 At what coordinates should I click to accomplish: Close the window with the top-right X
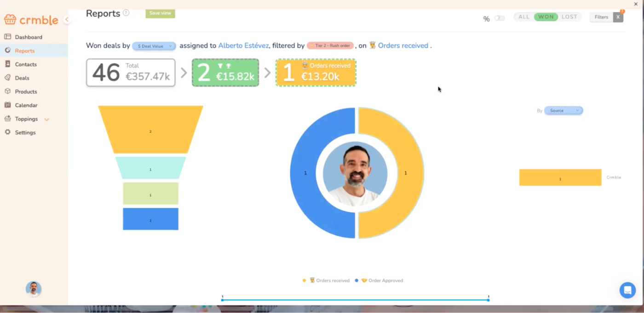point(636,4)
